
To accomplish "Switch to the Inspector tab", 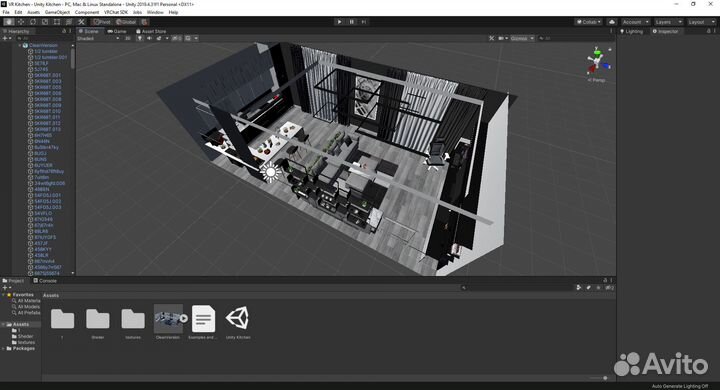I will click(665, 31).
